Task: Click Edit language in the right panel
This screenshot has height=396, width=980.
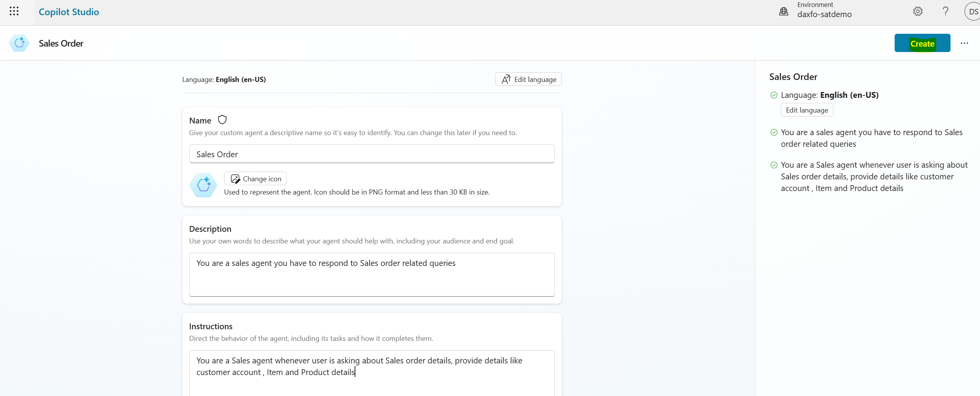Action: pos(807,110)
